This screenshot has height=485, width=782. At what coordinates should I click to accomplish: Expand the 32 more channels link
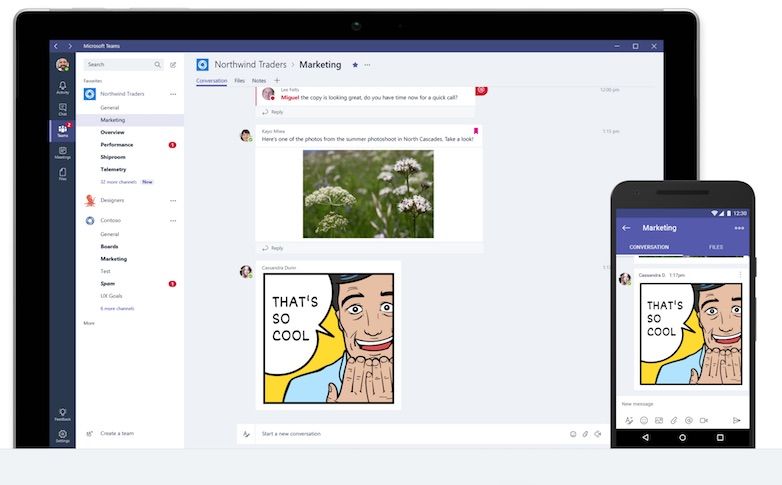pyautogui.click(x=118, y=182)
